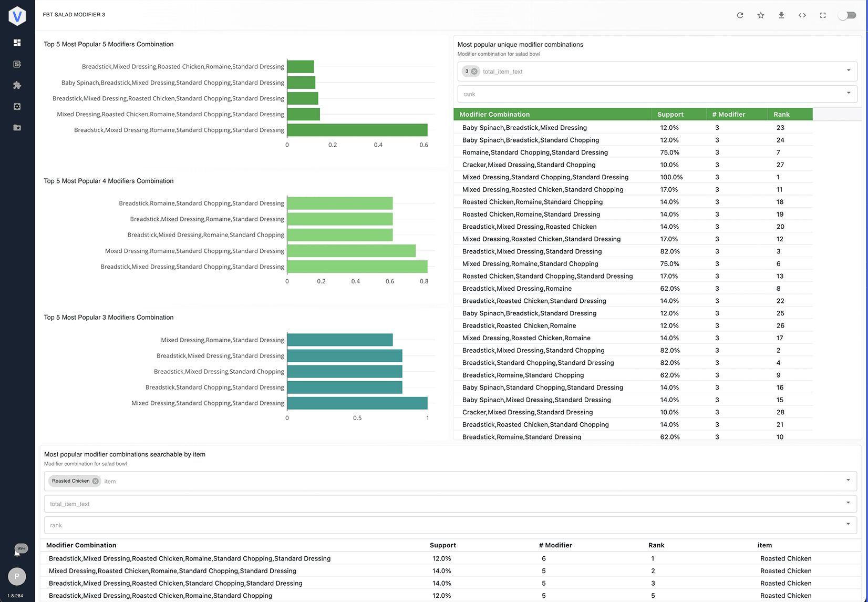Open the starred folder icon in sidebar
Viewport: 868px width, 602px height.
[17, 127]
